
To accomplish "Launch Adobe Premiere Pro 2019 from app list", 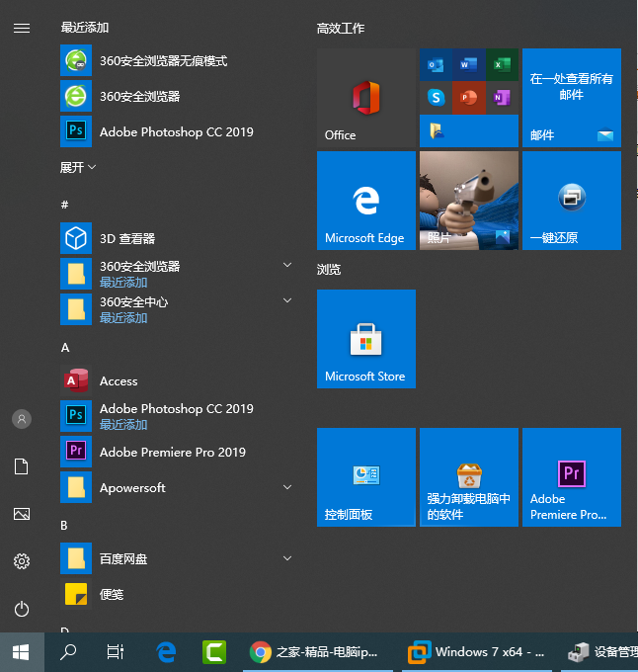I will click(177, 452).
